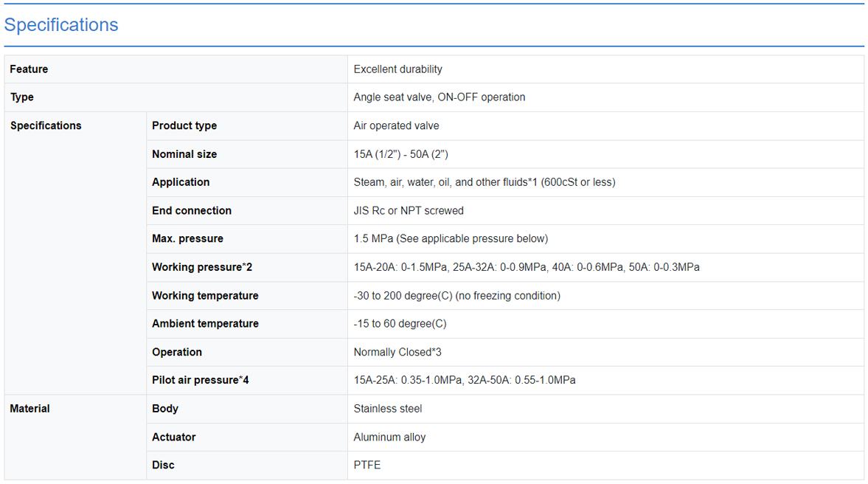Click the Working pressure*2 footnote label
Image resolution: width=868 pixels, height=484 pixels.
point(202,267)
